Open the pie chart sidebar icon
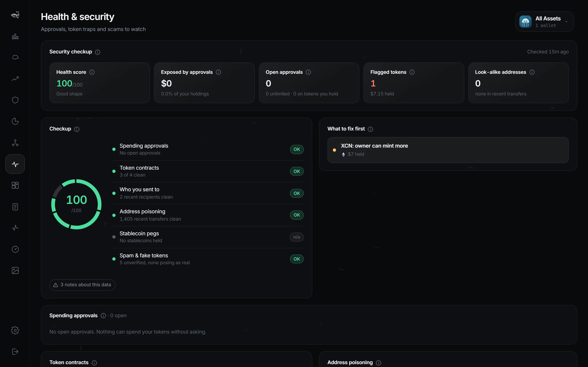 coord(15,121)
